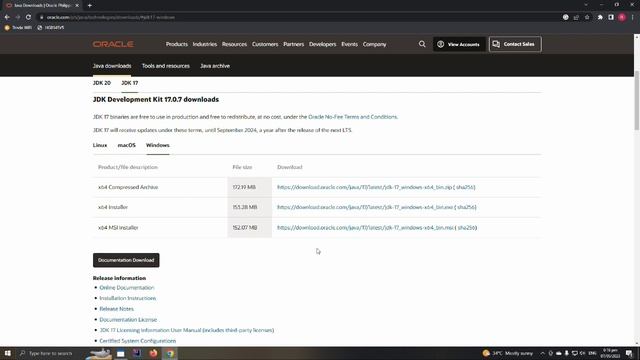The height and width of the screenshot is (360, 640).
Task: Open Oracle No-Fee Terms and Conditions link
Action: point(352,117)
